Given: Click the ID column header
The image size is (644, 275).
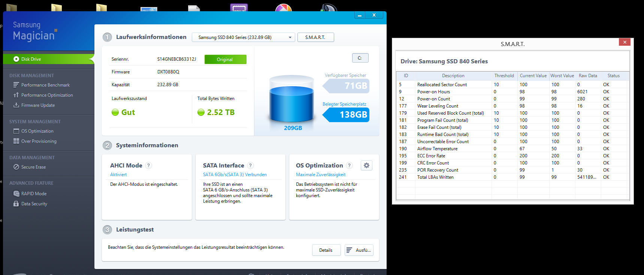Looking at the screenshot, I should click(406, 76).
